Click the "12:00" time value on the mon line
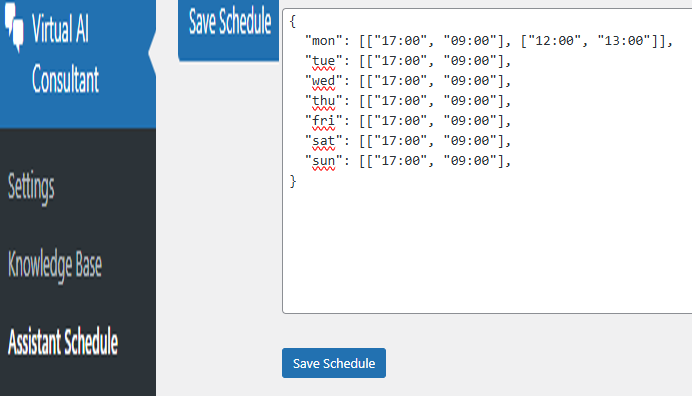The height and width of the screenshot is (396, 692). coord(554,41)
